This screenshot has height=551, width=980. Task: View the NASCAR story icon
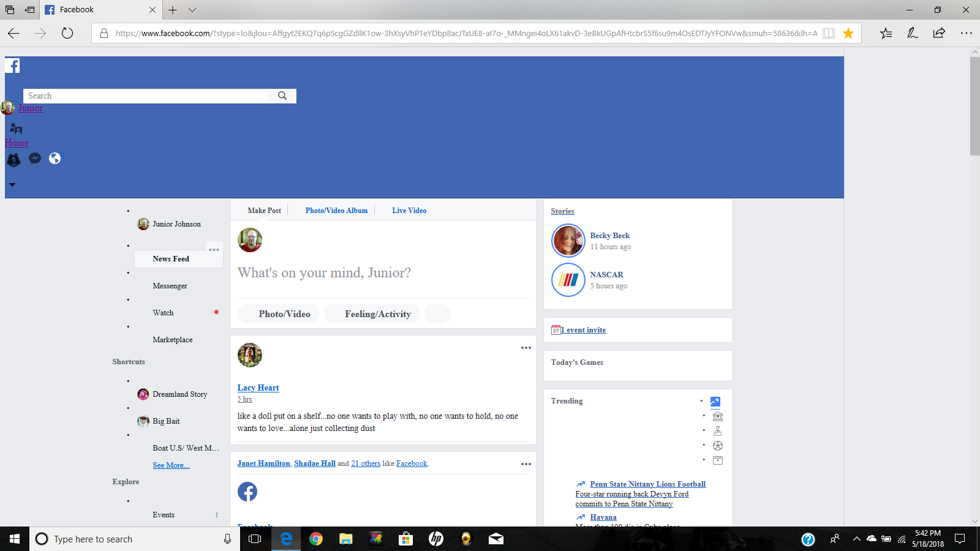[568, 280]
